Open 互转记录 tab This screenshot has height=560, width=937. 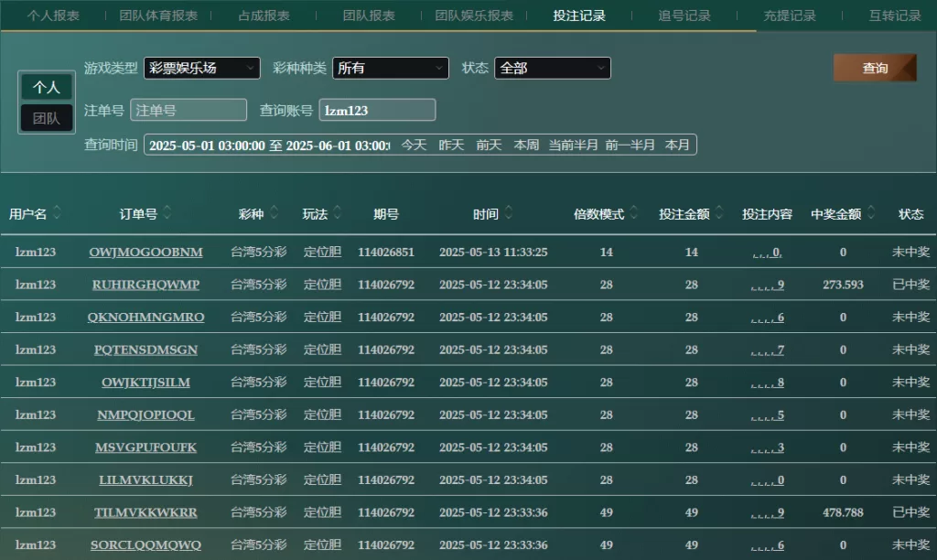coord(895,16)
